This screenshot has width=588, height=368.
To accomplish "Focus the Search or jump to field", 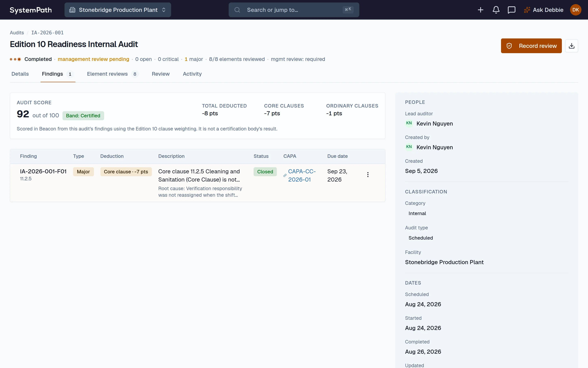I will (294, 10).
